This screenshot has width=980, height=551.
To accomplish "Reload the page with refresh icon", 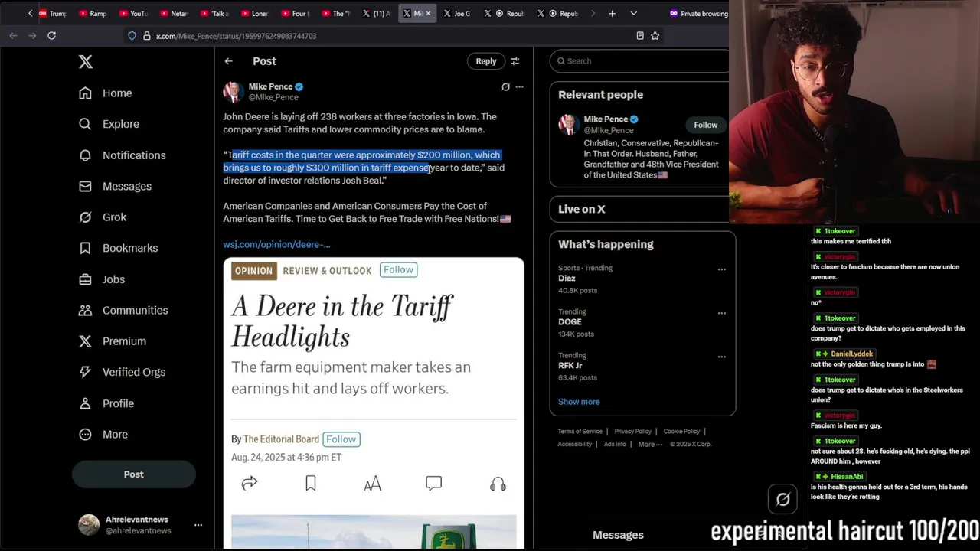I will pyautogui.click(x=51, y=35).
